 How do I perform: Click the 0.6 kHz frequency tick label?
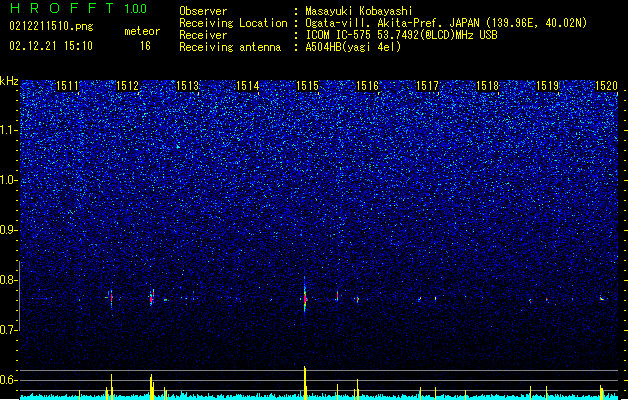9,380
